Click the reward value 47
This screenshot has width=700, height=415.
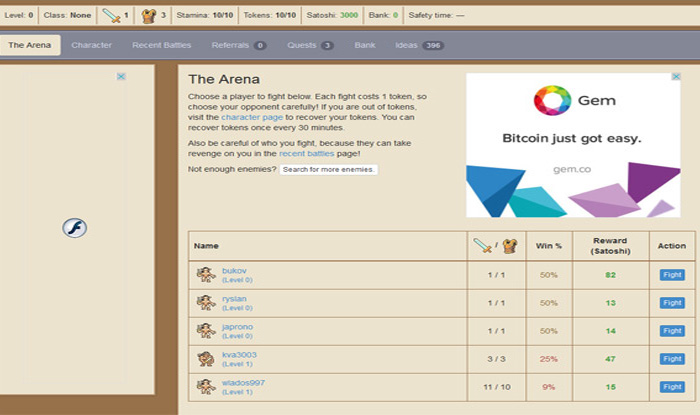[610, 359]
